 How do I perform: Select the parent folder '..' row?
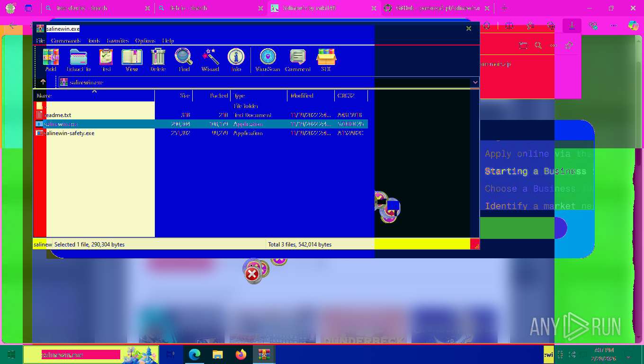(x=200, y=106)
